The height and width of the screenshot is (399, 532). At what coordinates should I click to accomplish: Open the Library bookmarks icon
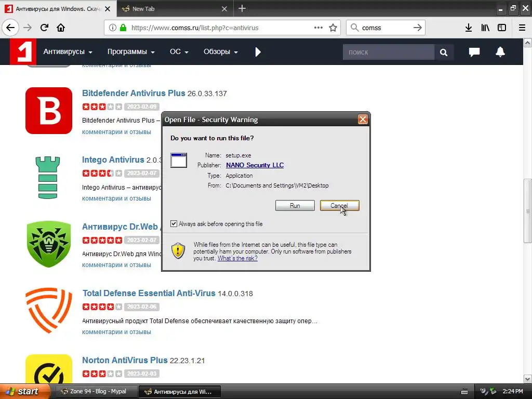[485, 28]
